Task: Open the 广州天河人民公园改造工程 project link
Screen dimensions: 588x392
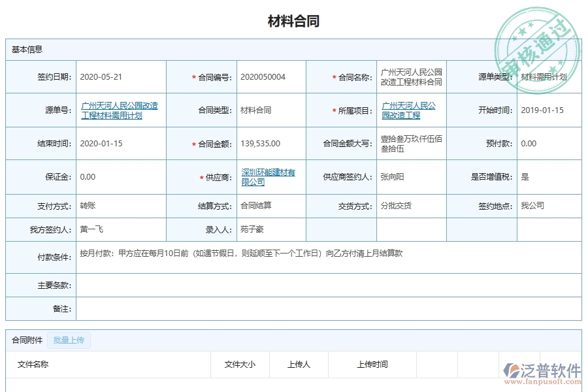Action: pyautogui.click(x=409, y=110)
